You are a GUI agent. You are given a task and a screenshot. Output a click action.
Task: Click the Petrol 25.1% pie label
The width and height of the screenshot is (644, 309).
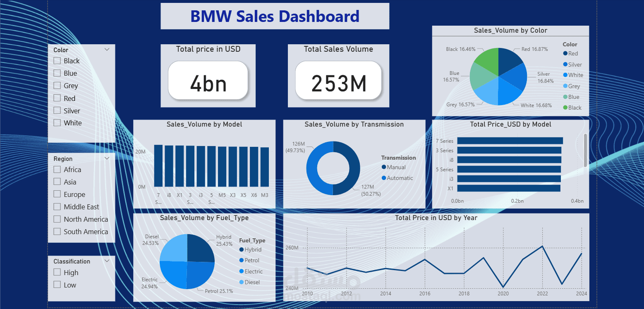219,291
